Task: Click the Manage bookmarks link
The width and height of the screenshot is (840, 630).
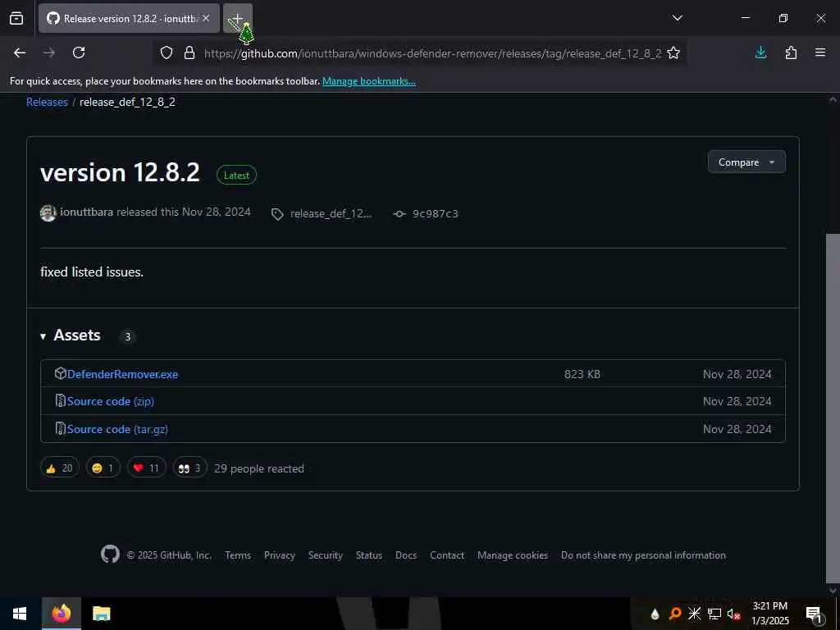Action: [x=368, y=81]
